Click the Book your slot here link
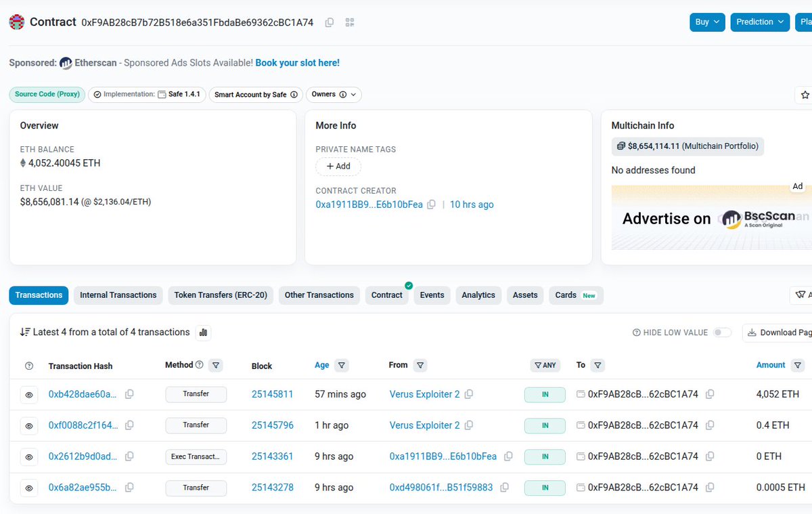Viewport: 812px width, 514px height. tap(298, 63)
